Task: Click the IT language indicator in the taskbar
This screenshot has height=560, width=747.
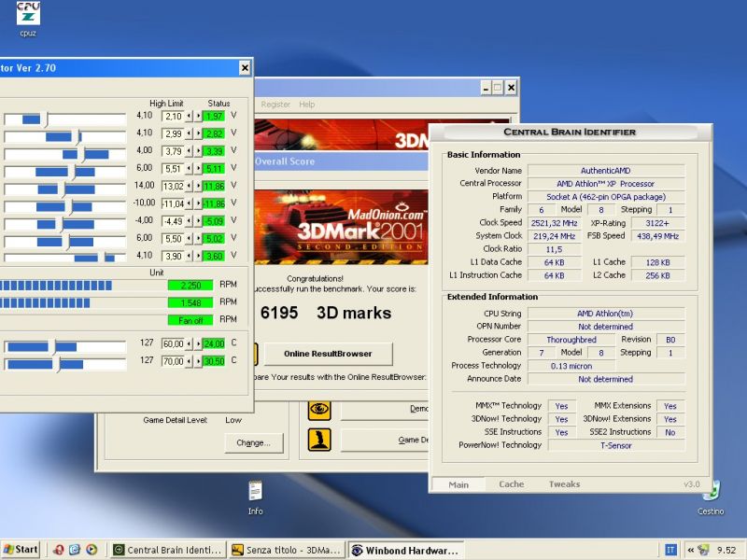Action: [670, 550]
